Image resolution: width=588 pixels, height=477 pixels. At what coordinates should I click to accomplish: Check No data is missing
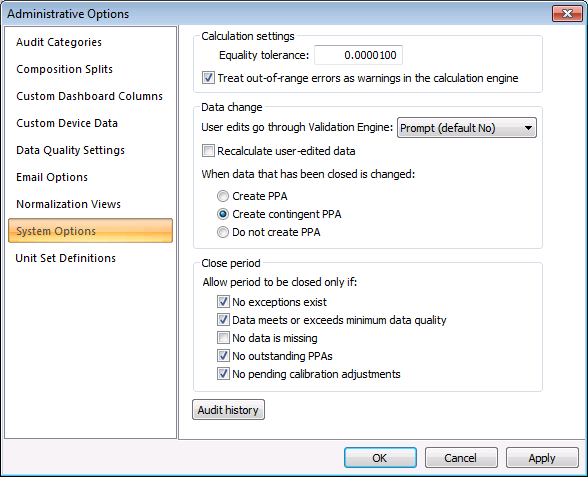[x=223, y=338]
